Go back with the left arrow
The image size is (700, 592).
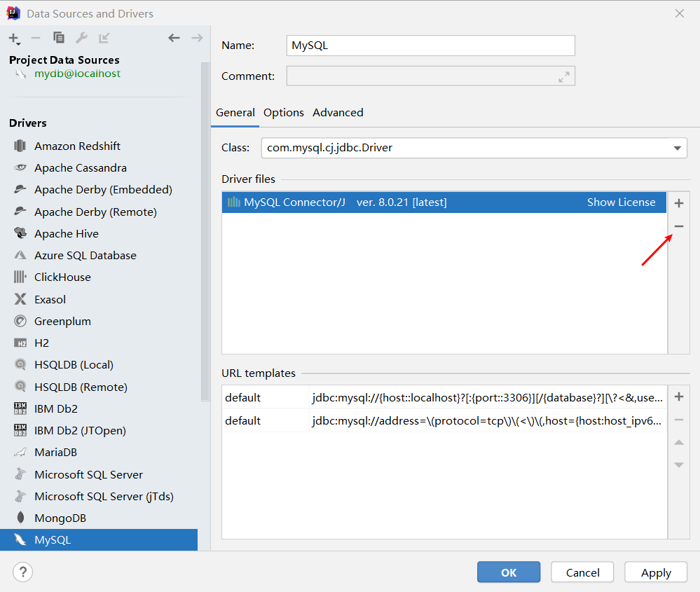174,38
